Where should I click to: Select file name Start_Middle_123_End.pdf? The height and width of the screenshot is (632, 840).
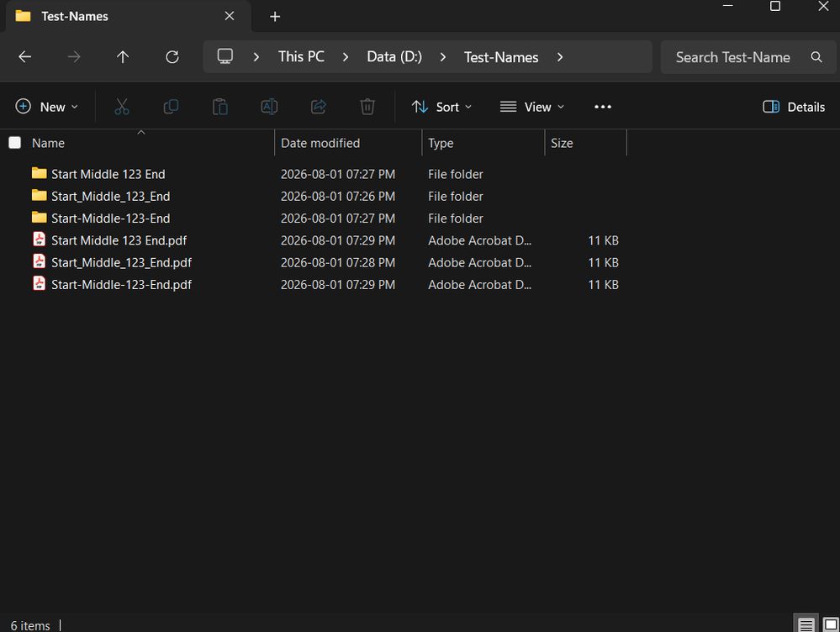121,262
